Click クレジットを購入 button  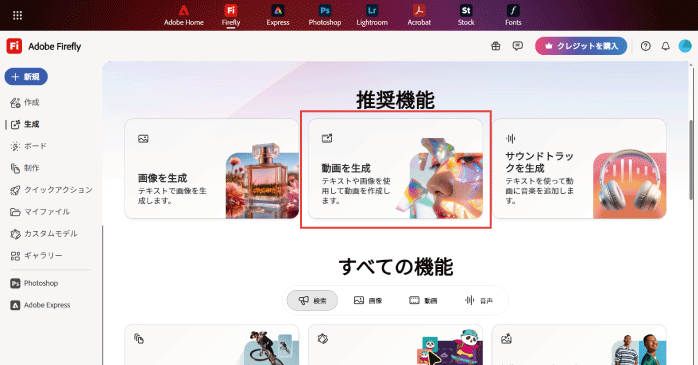coord(581,46)
